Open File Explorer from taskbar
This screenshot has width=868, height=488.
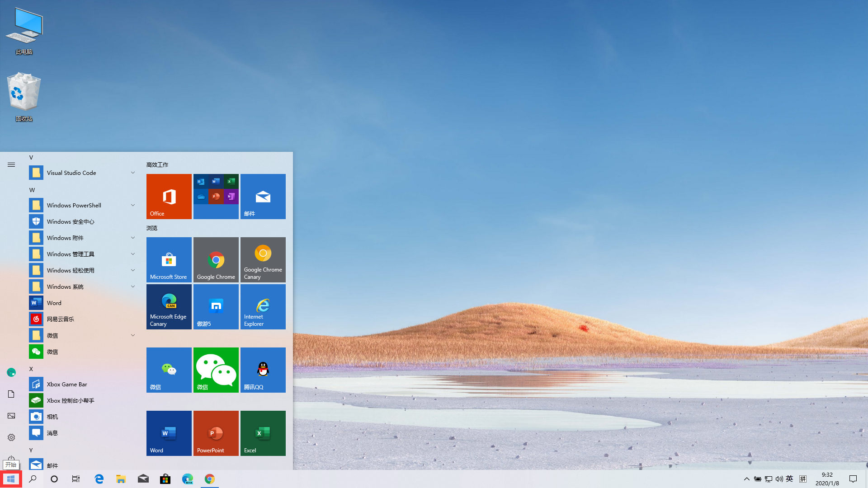click(x=121, y=479)
